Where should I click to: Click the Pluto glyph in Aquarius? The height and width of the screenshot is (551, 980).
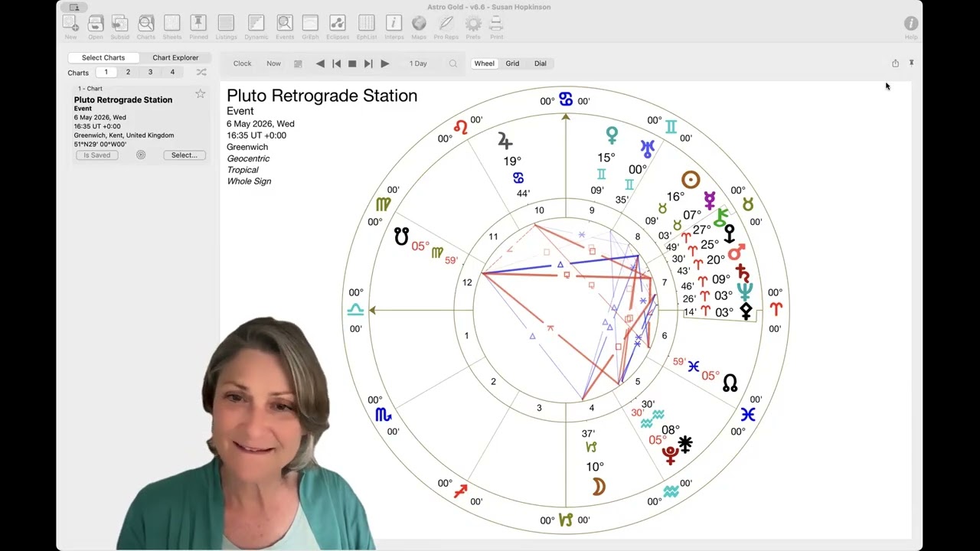(x=671, y=455)
